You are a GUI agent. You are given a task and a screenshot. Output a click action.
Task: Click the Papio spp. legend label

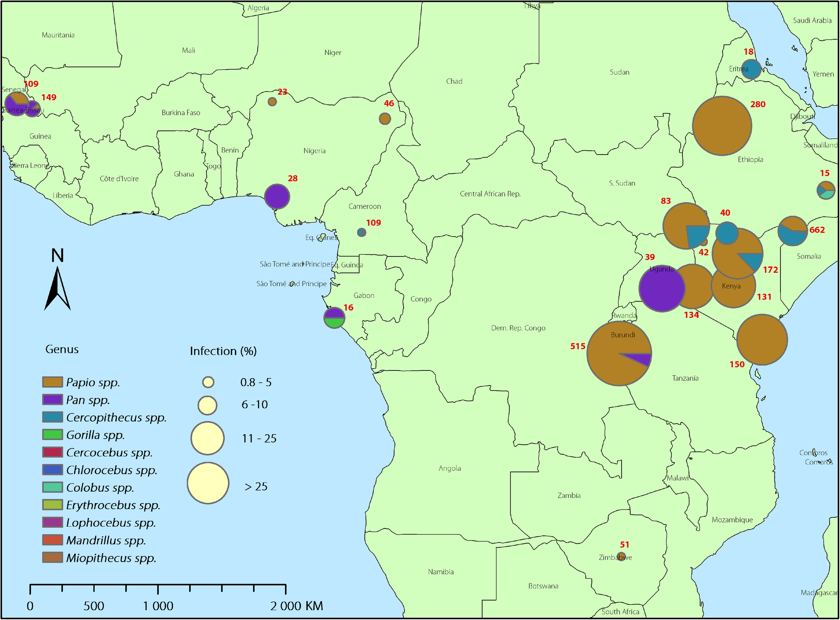(93, 383)
